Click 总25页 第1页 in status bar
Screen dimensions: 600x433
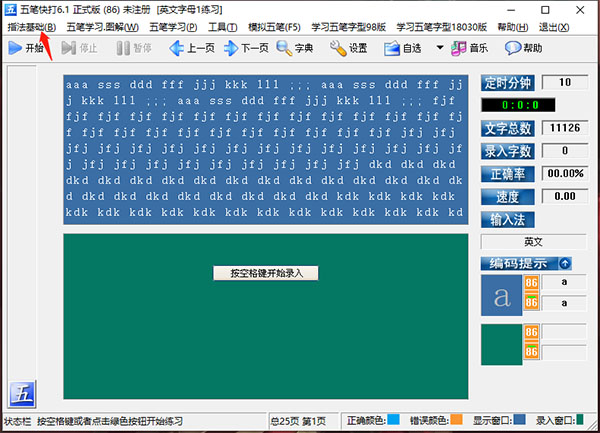click(x=298, y=421)
